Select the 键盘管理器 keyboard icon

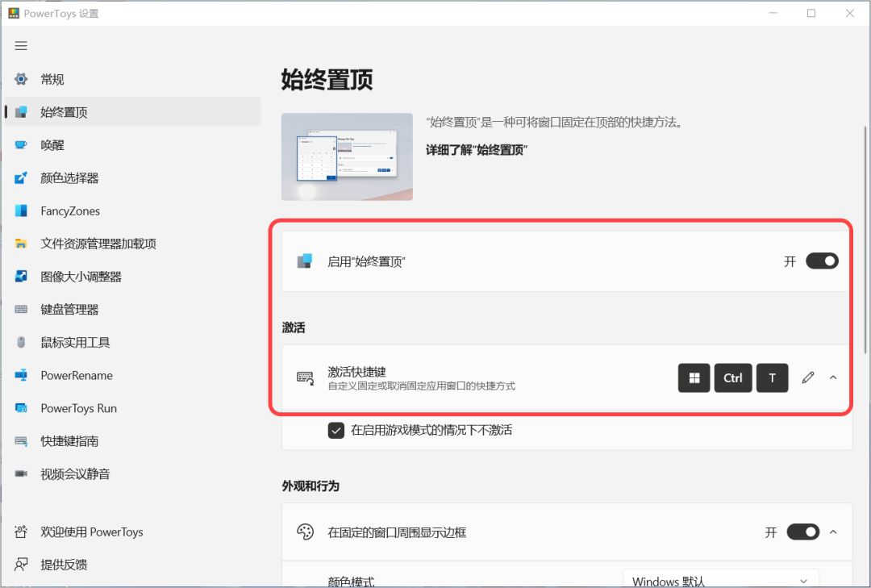(x=21, y=309)
